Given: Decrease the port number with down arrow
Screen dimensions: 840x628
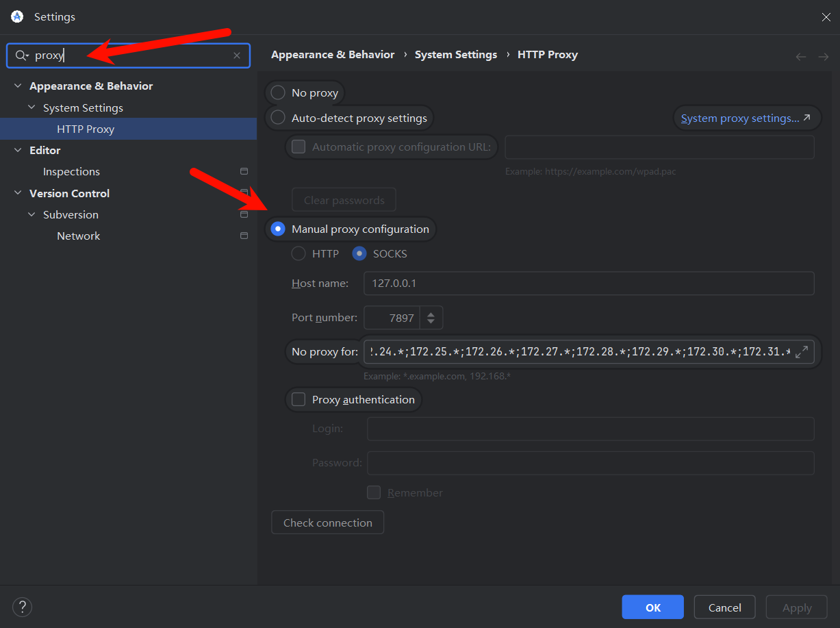Looking at the screenshot, I should tap(431, 322).
